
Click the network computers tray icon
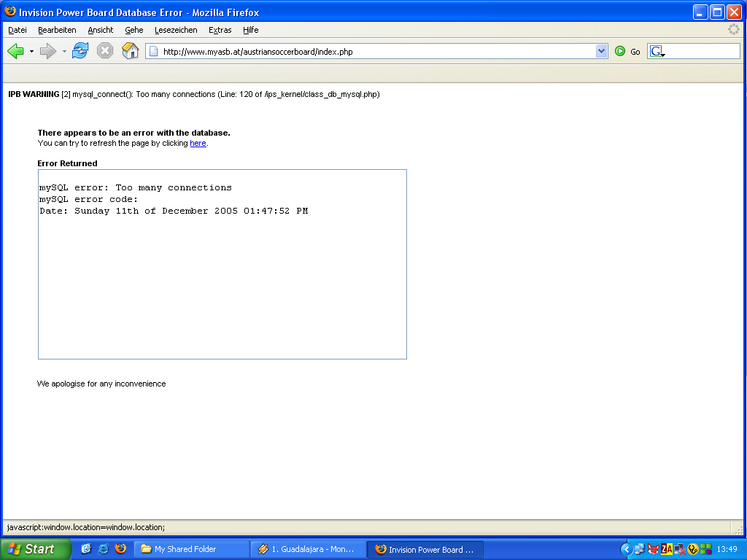click(639, 550)
